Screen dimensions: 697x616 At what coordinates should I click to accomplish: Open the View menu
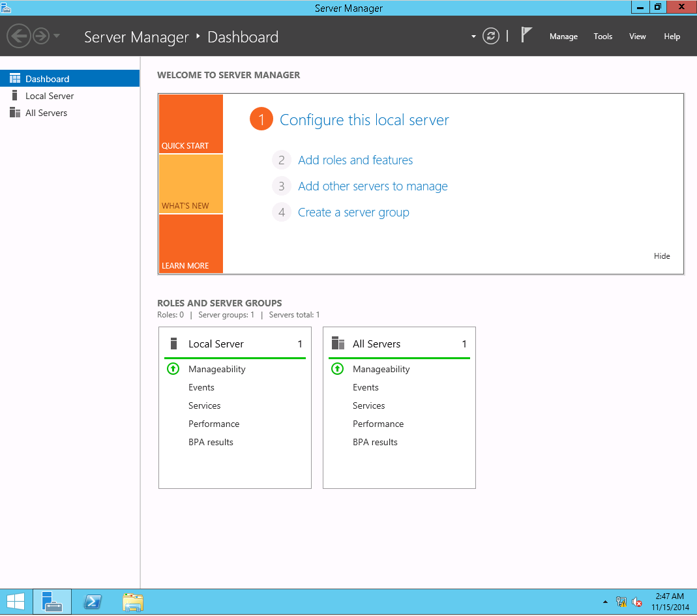coord(637,37)
